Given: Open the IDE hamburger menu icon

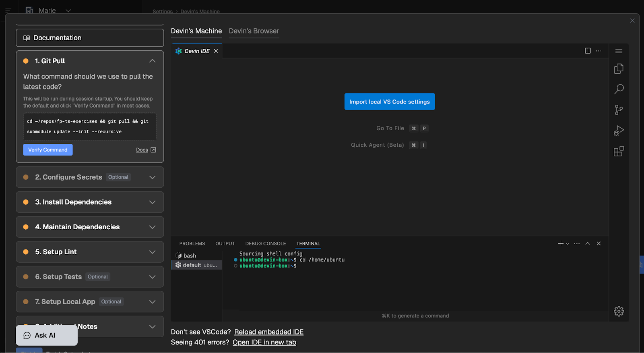Looking at the screenshot, I should click(619, 51).
